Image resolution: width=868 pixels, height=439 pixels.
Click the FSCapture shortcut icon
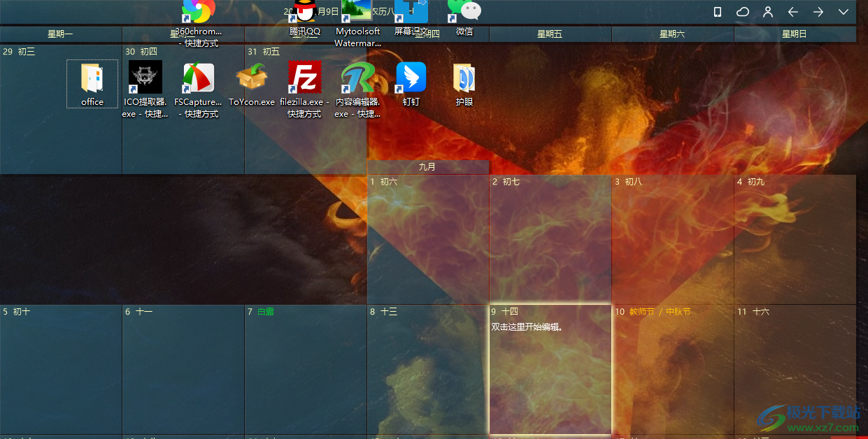tap(198, 78)
